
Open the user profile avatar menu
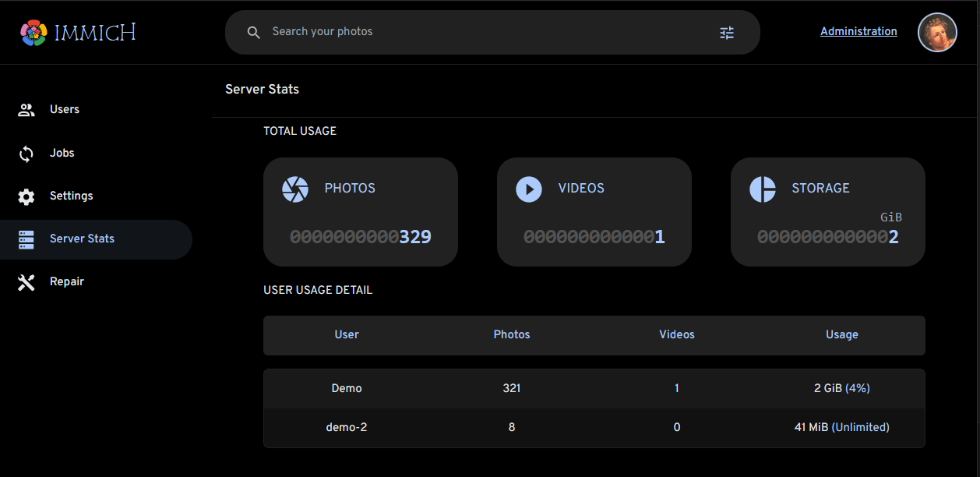coord(937,32)
